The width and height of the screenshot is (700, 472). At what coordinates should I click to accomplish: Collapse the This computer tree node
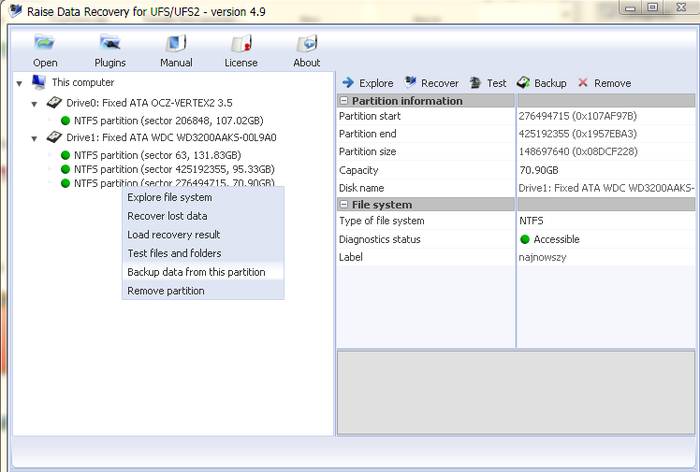19,84
